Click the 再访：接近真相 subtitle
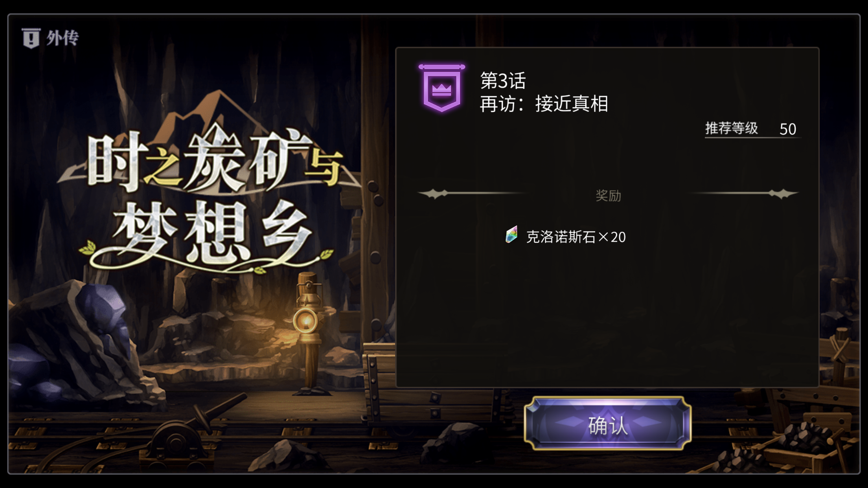Screen dimensions: 868x488 tap(544, 104)
